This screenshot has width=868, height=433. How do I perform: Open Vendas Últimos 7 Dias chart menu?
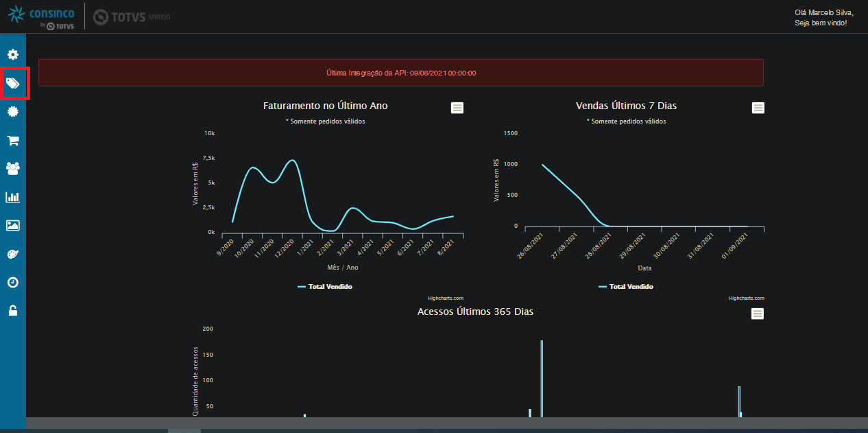click(x=758, y=108)
